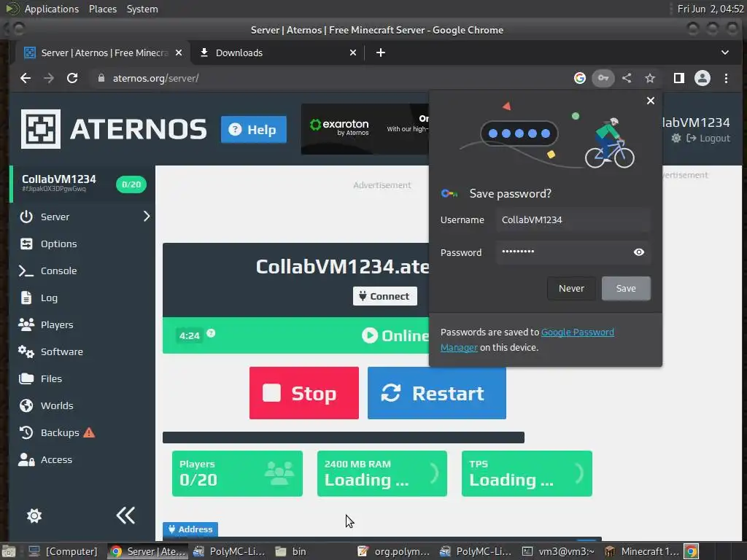Click the address bar URL

point(156,78)
